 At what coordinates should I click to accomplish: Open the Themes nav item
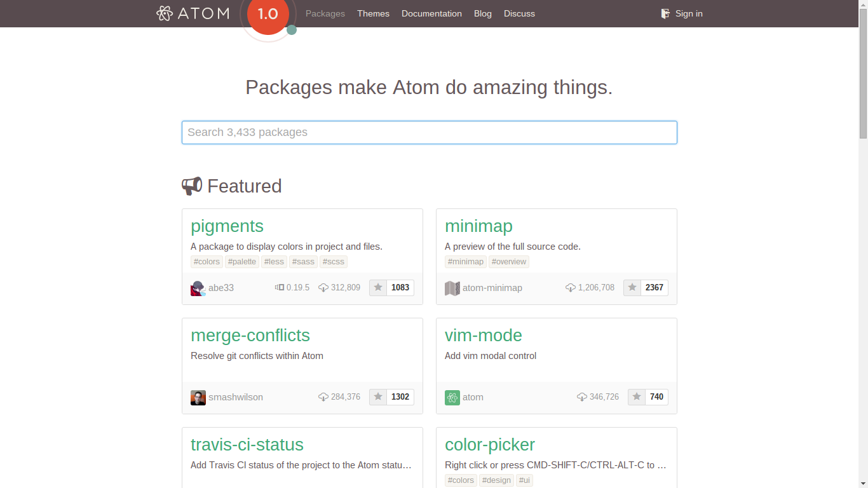(373, 13)
